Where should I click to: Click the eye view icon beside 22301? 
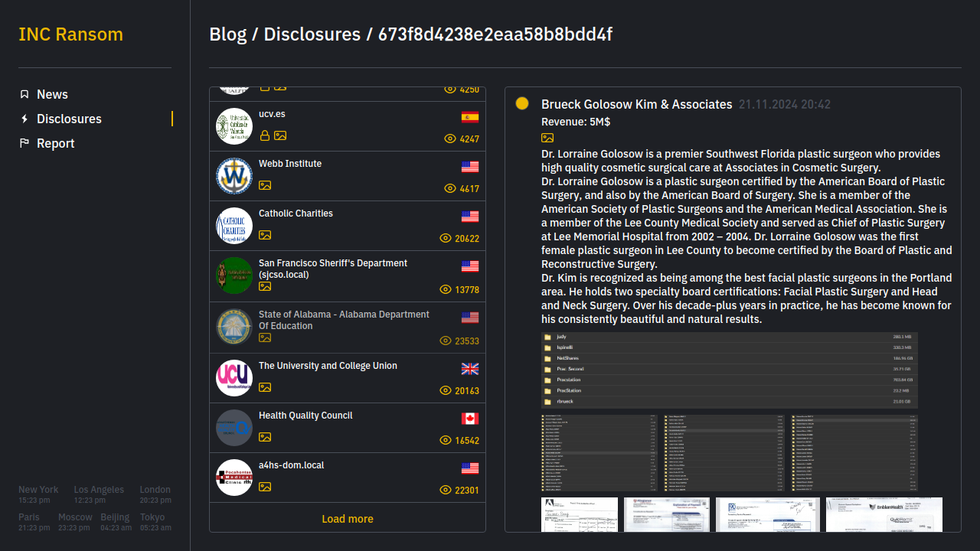[x=446, y=491]
